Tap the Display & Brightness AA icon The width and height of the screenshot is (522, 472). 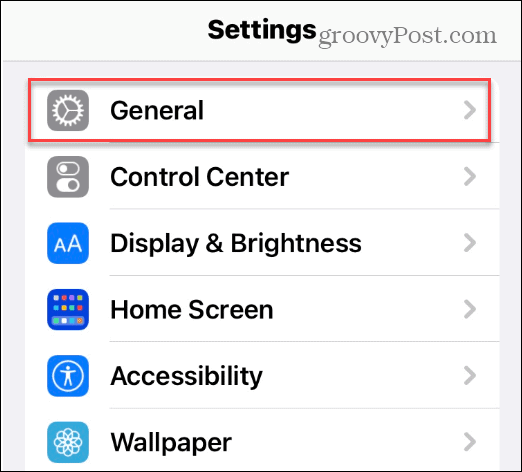[68, 243]
